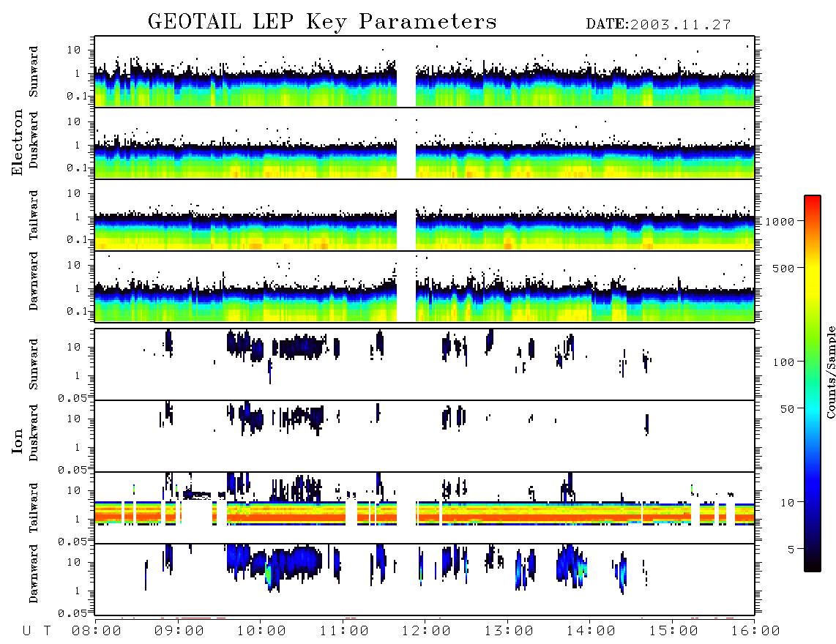Click the '09:00' time tick label
The image size is (836, 644).
[x=179, y=631]
